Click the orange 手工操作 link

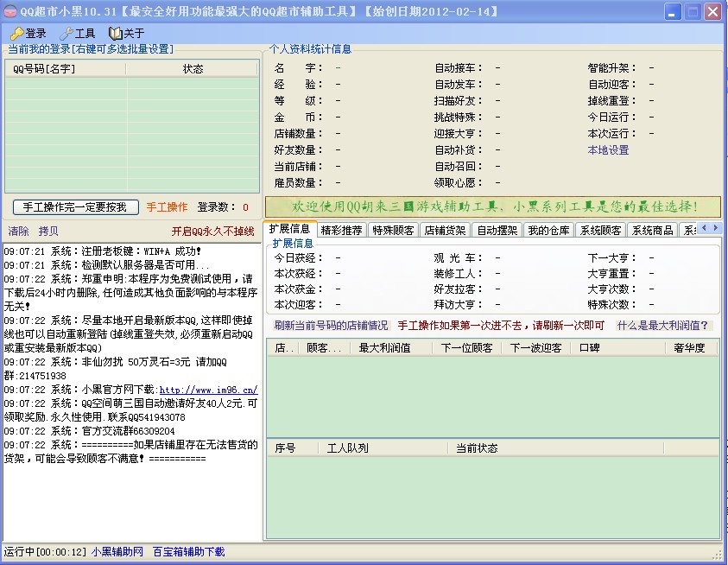(x=168, y=207)
